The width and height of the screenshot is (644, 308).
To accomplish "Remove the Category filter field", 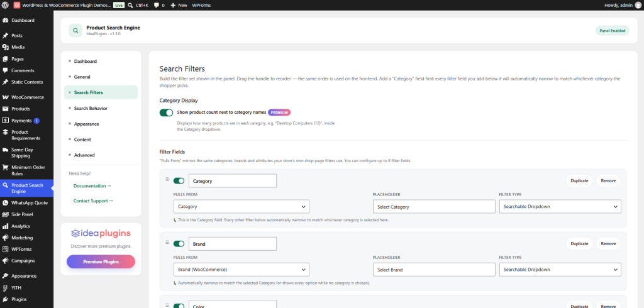I will 608,180.
